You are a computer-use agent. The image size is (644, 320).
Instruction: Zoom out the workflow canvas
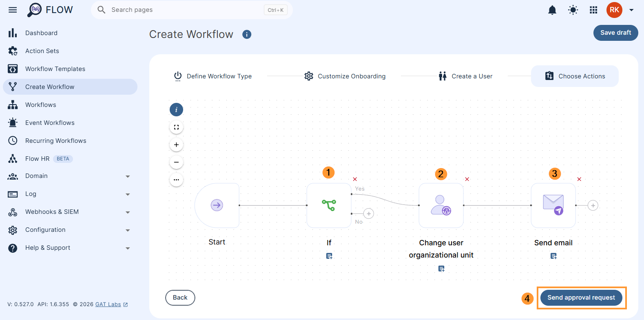pos(176,162)
